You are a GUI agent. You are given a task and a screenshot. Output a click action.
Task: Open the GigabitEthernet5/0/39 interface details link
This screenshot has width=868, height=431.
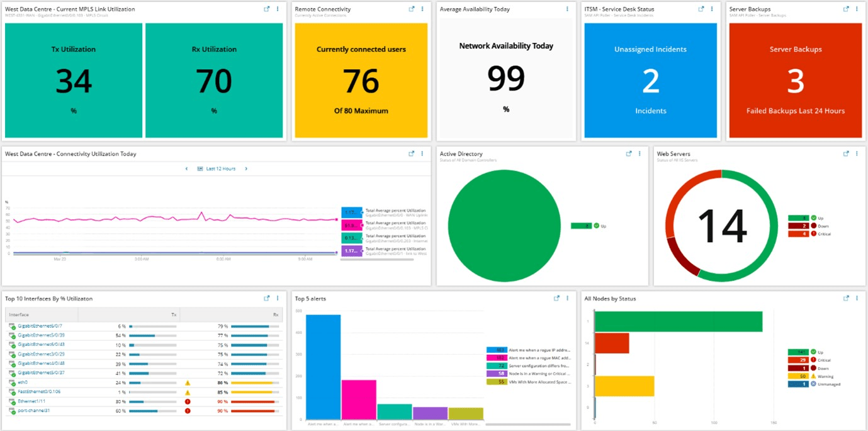click(x=42, y=335)
